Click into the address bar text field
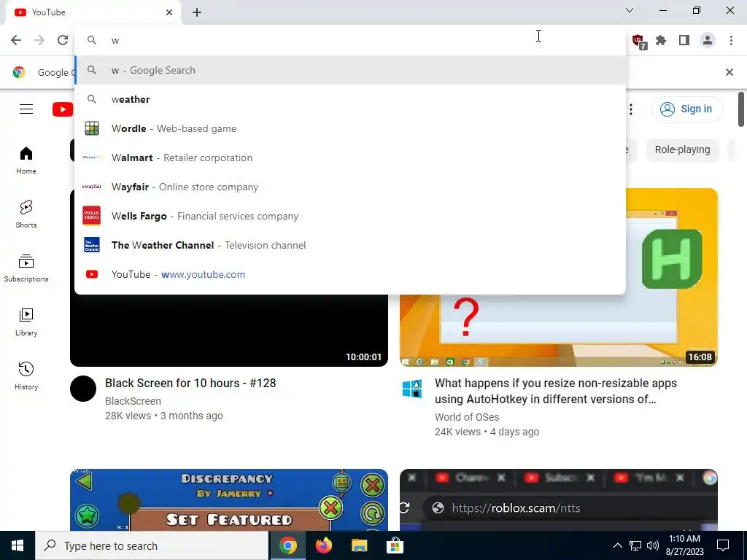Screen dimensions: 747x560 click(x=350, y=41)
